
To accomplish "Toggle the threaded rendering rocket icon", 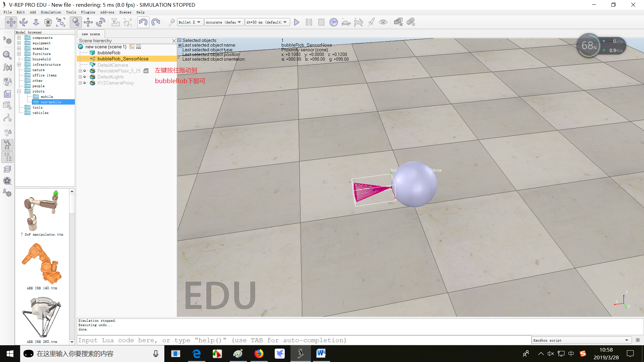I will coord(371,22).
